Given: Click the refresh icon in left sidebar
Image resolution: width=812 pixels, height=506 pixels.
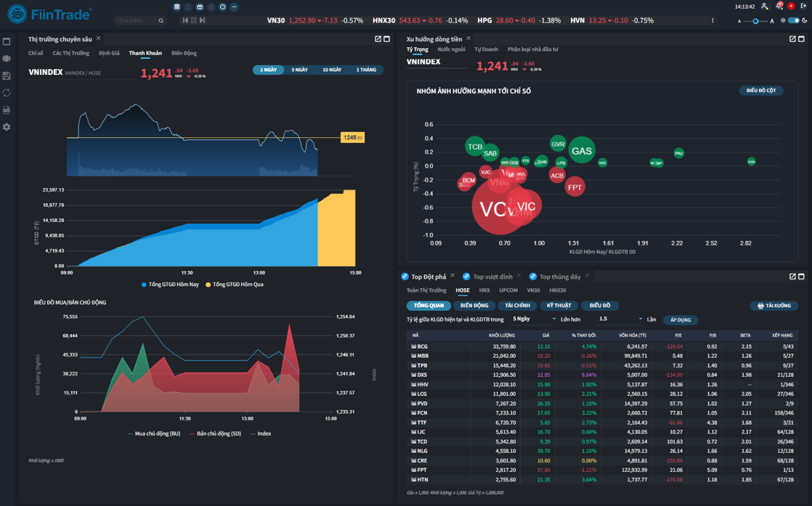Looking at the screenshot, I should 7,93.
